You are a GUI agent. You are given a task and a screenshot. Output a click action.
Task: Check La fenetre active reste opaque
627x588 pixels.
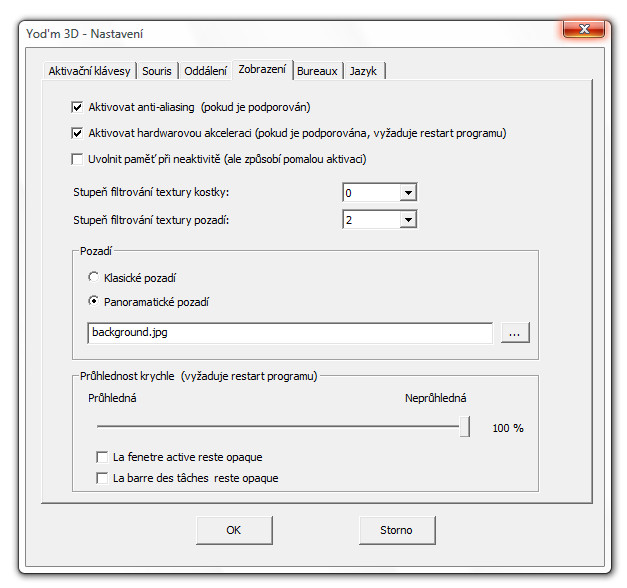[102, 457]
